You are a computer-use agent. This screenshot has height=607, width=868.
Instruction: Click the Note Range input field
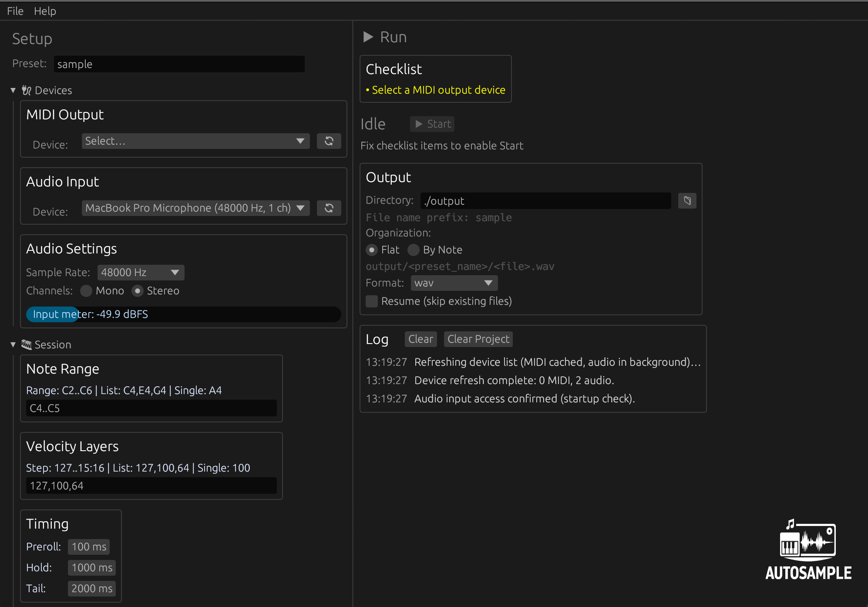click(x=151, y=408)
